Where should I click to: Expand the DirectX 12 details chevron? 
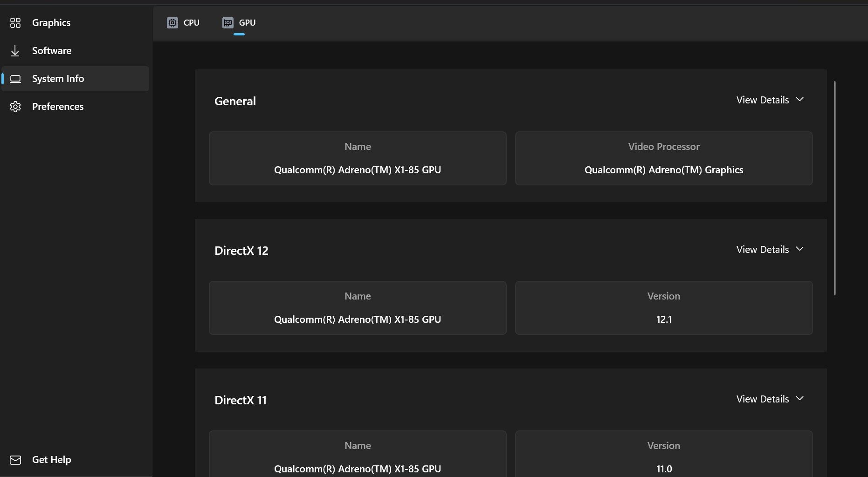tap(800, 249)
